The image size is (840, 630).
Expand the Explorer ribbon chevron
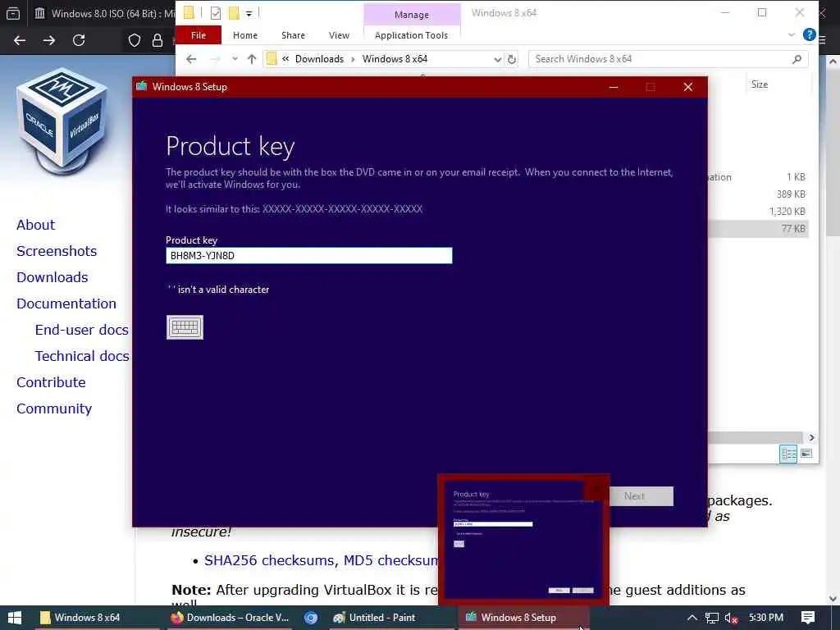pos(792,35)
